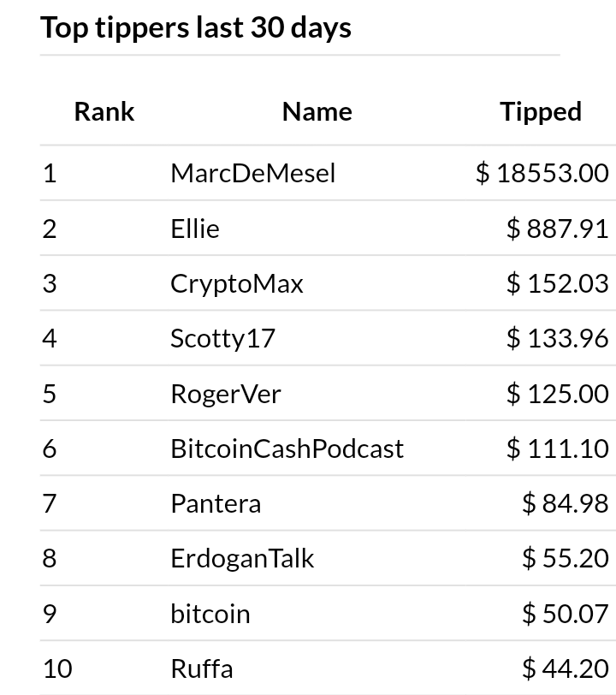The height and width of the screenshot is (695, 616).
Task: Click Ruffa at rank ten
Action: coord(202,668)
